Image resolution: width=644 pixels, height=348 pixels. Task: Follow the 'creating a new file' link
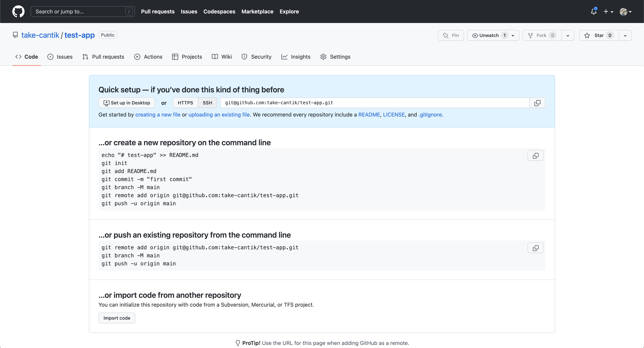158,115
